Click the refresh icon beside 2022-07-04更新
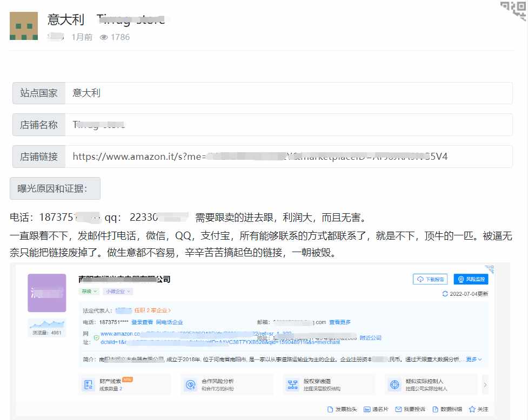Image resolution: width=528 pixels, height=420 pixels. point(445,294)
